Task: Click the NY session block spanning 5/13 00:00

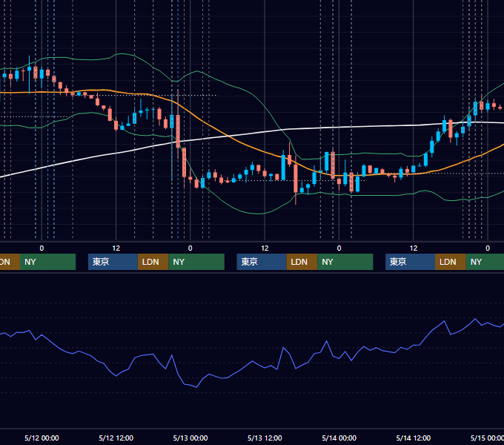Action: tap(196, 262)
